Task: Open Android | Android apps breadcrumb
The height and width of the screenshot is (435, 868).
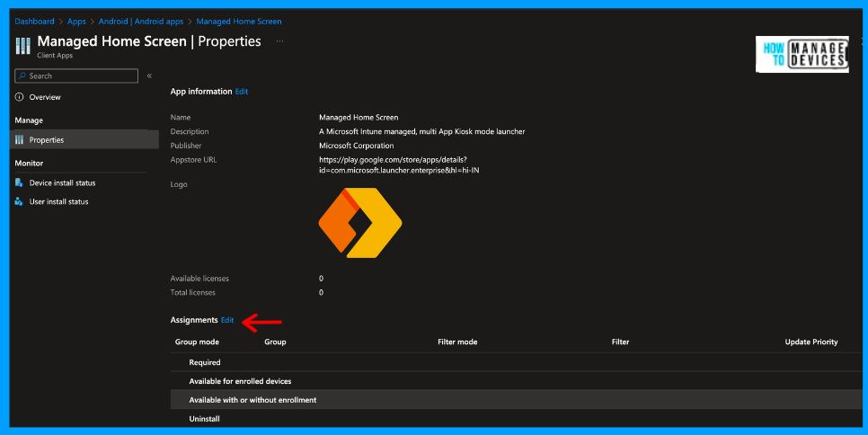Action: click(x=140, y=22)
